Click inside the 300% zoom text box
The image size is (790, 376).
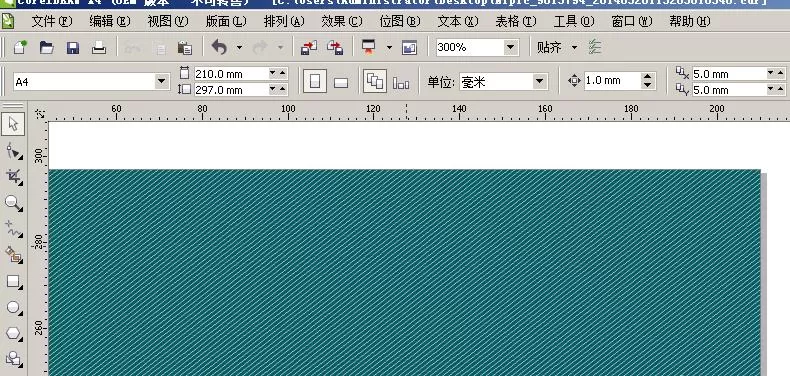tap(470, 48)
